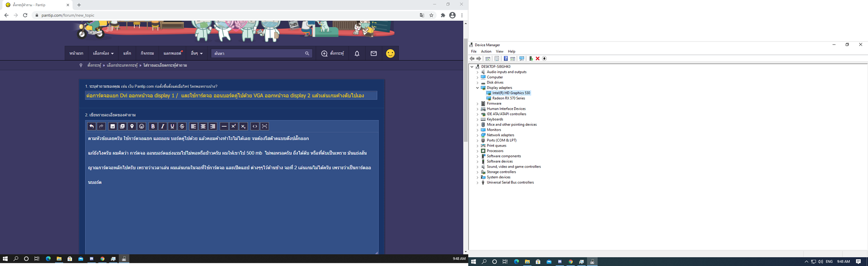Open กิจกรรม in Pantip navbar
The height and width of the screenshot is (266, 868).
tap(147, 53)
